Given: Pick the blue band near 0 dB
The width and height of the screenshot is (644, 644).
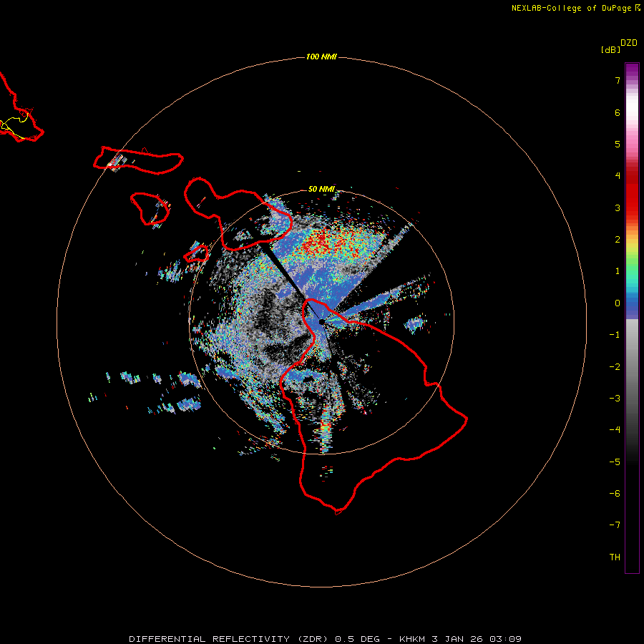Looking at the screenshot, I should click(632, 306).
